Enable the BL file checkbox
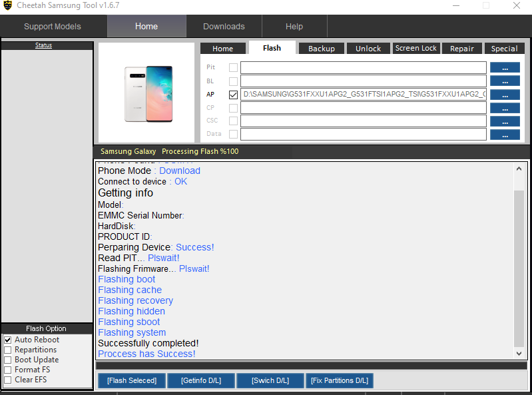Screen dimensions: 532x395 (x=233, y=81)
